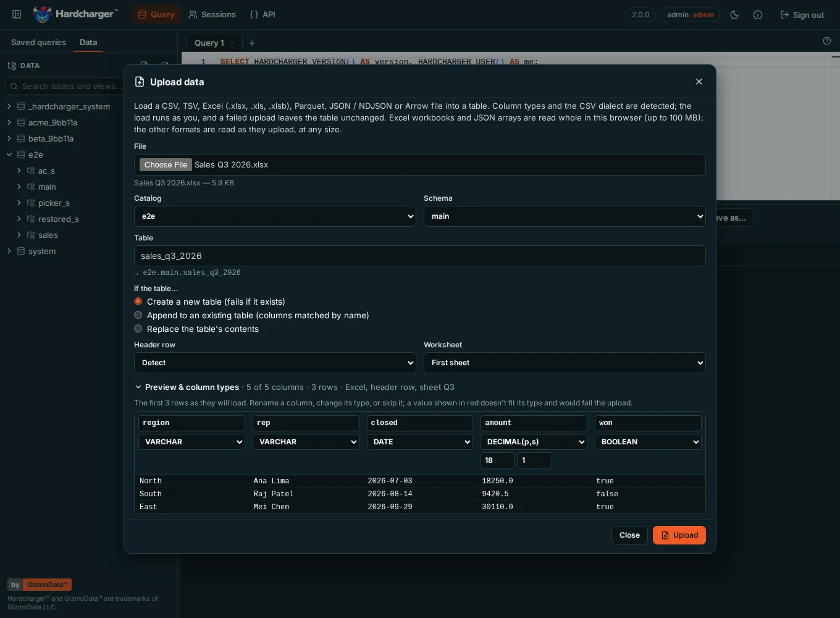Click the beta_9bb11a catalog icon
The image size is (840, 618).
21,138
